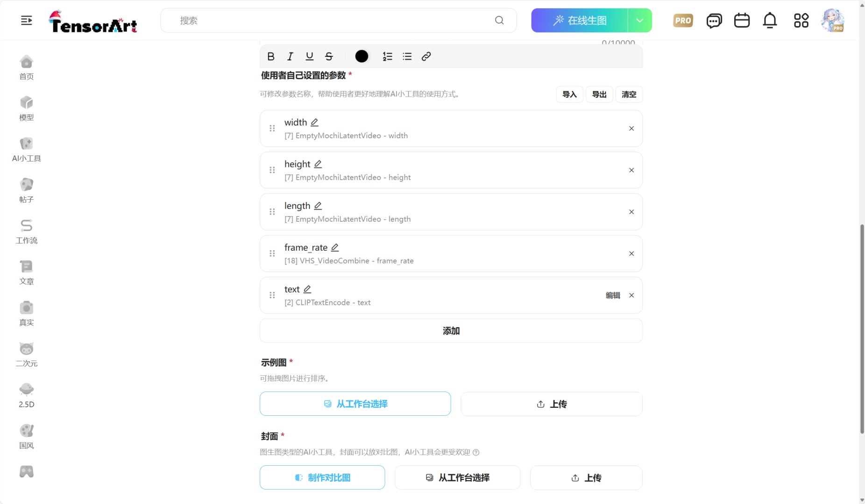Screen dimensions: 865x504
Task: Choose cover via 从工作台选择
Action: click(x=458, y=477)
